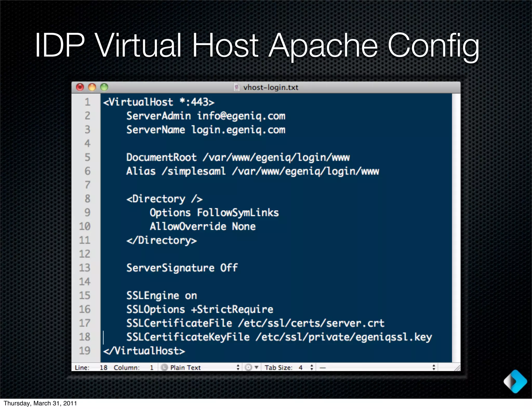Click the vhost-login.txt window title
The image size is (532, 409).
click(271, 87)
